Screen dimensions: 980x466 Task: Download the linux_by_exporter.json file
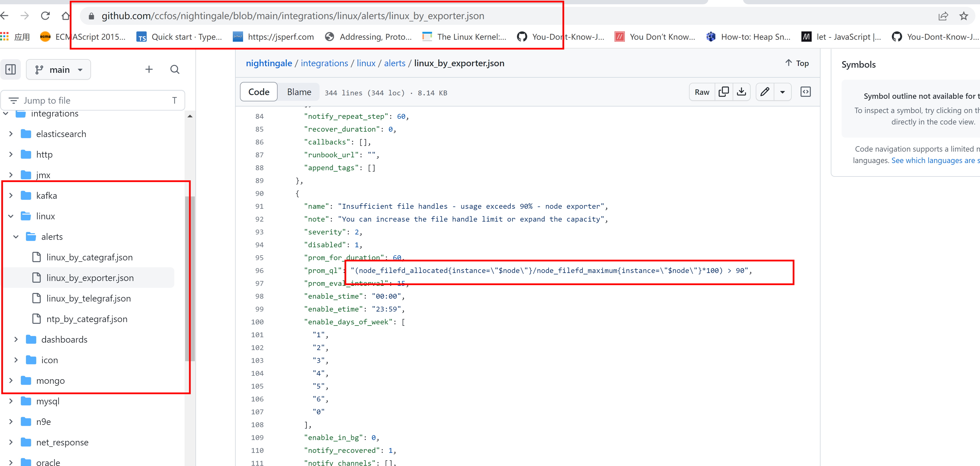[741, 92]
